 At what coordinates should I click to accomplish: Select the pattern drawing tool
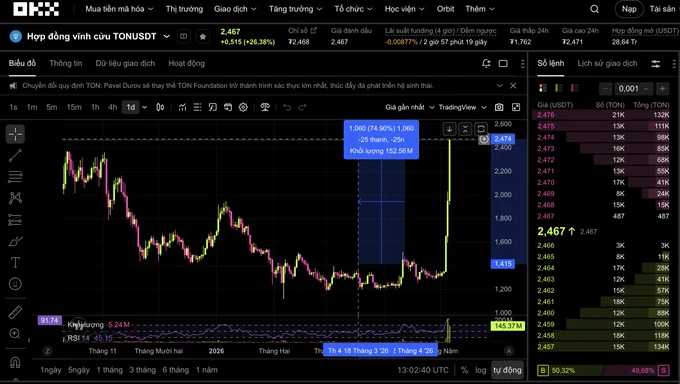(15, 198)
